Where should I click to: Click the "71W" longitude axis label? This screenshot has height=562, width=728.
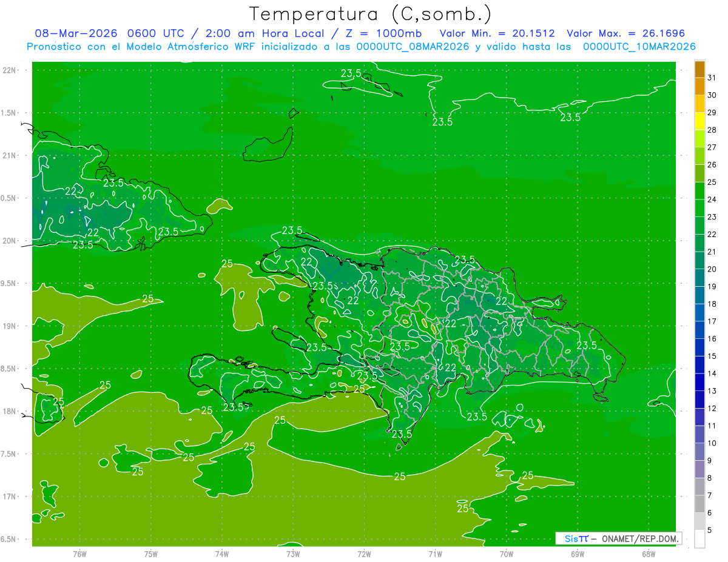(435, 554)
